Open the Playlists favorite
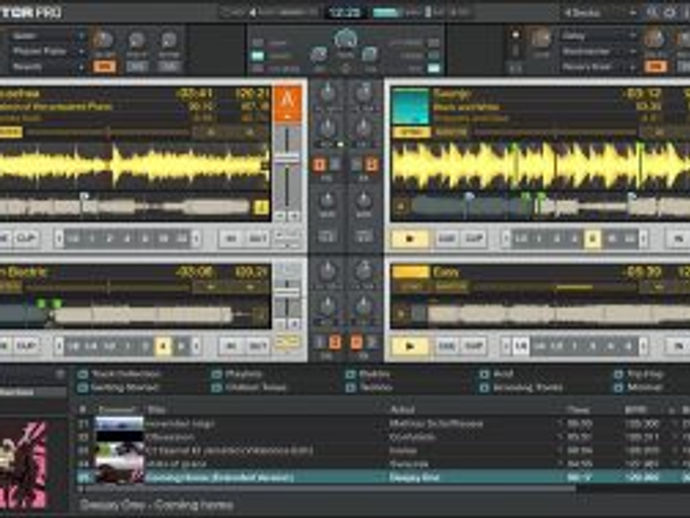690x518 pixels. [x=237, y=374]
